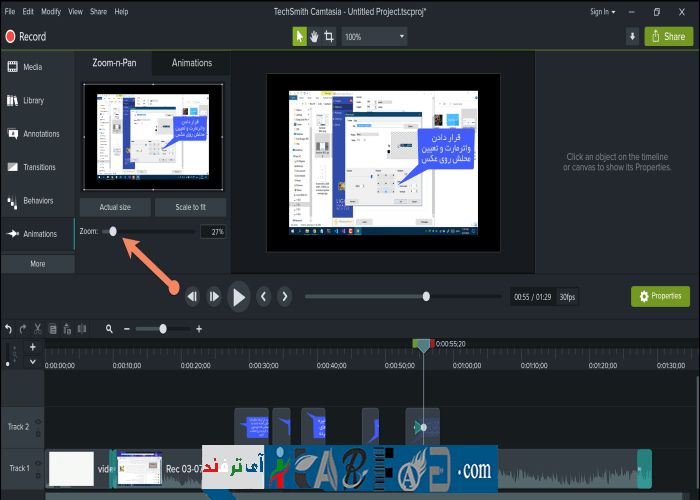Click the Zoom slider handle
This screenshot has width=700, height=500.
pyautogui.click(x=112, y=231)
